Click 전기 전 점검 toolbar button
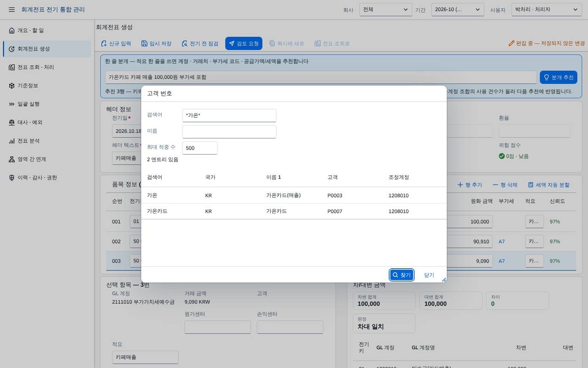Viewport: 588px width, 368px height. [x=200, y=44]
